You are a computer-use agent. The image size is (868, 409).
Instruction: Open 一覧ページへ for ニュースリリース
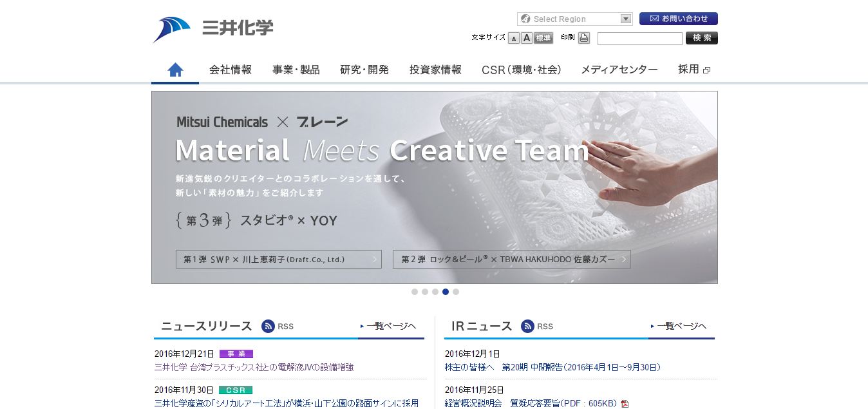point(388,326)
